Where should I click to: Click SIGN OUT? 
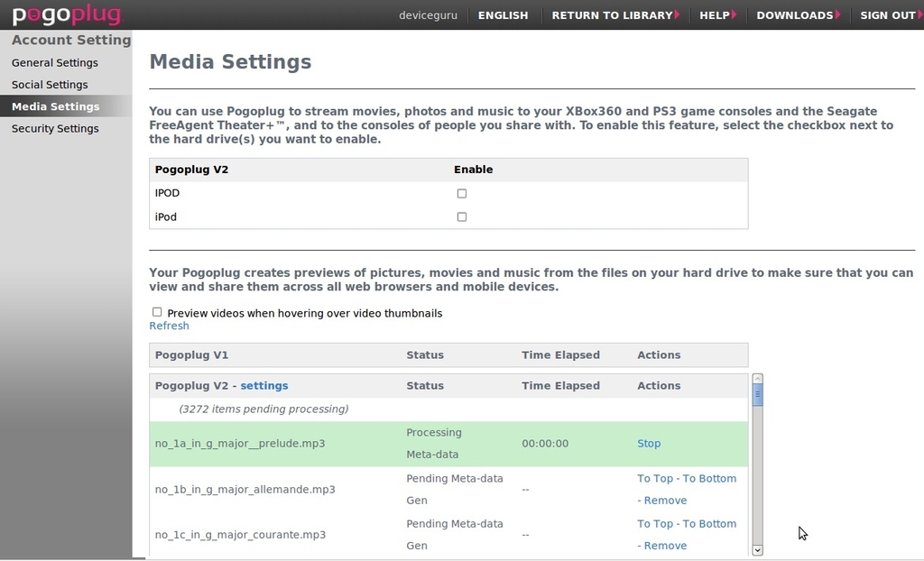pyautogui.click(x=891, y=15)
